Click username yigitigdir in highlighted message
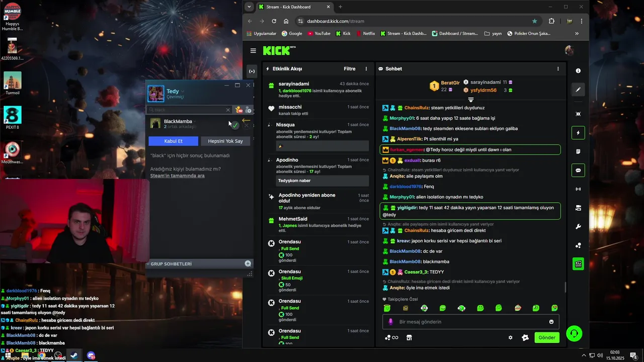This screenshot has width=644, height=362. click(x=407, y=208)
